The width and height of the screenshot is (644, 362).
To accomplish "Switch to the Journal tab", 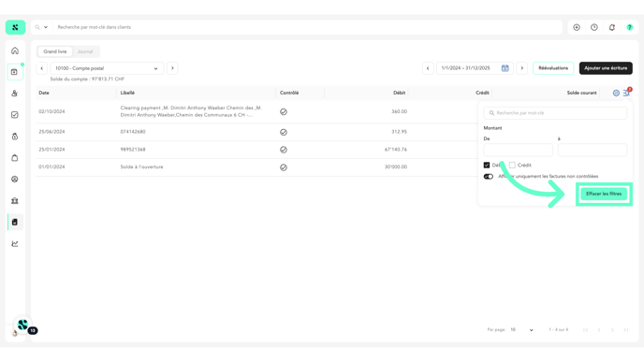I will 85,51.
